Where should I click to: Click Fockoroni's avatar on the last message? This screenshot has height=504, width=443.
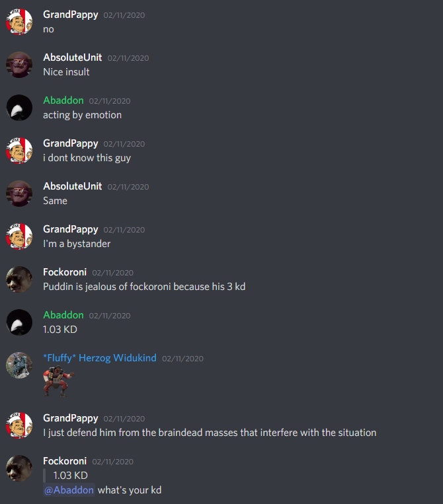(x=19, y=468)
